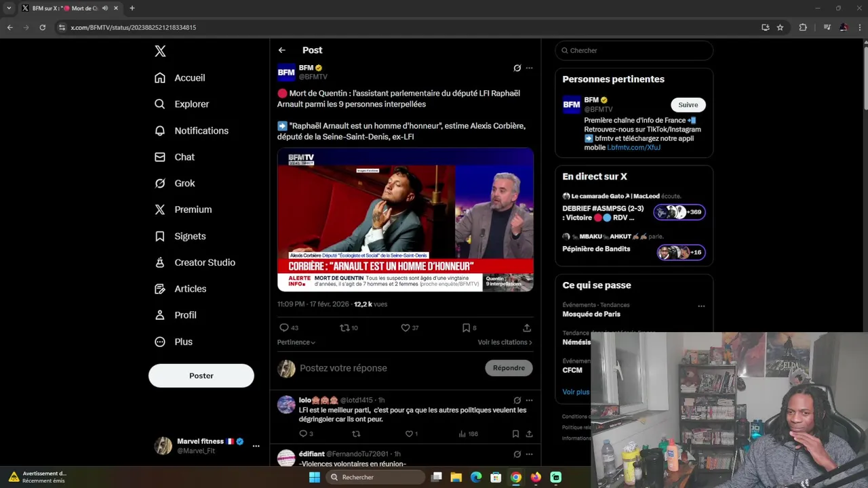Open Mosquée de Paris trend
The width and height of the screenshot is (868, 488).
(x=591, y=314)
